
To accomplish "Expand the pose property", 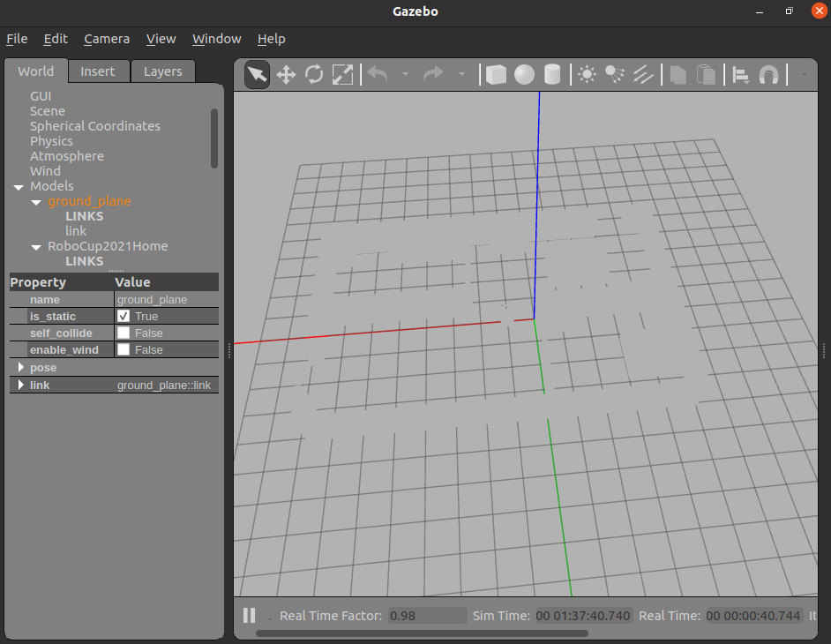I will [x=20, y=368].
